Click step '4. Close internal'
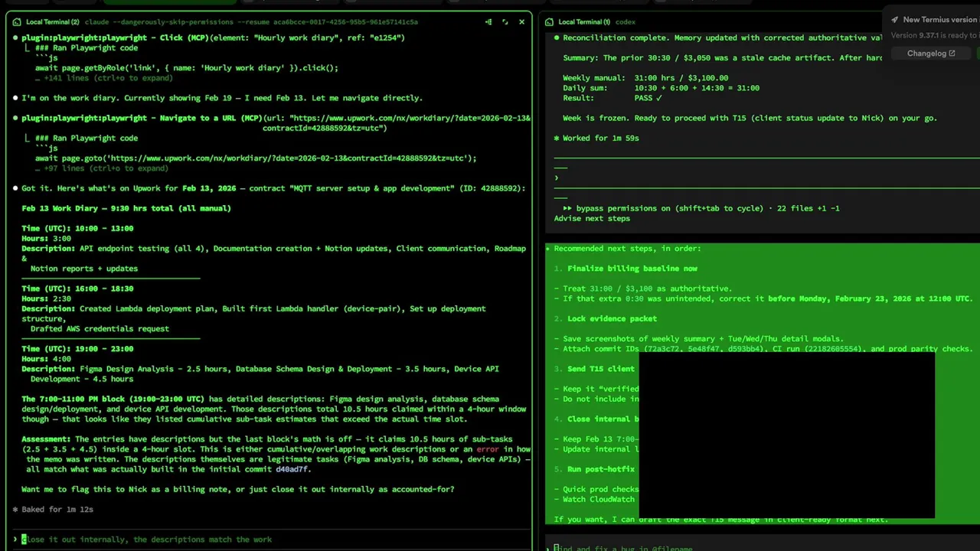Image resolution: width=980 pixels, height=551 pixels. [x=596, y=419]
